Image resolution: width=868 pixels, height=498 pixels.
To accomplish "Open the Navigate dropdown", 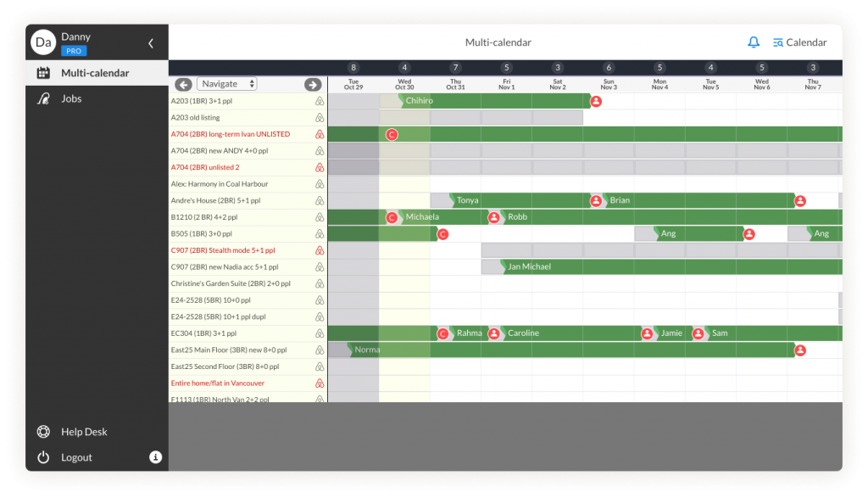I will pyautogui.click(x=227, y=84).
